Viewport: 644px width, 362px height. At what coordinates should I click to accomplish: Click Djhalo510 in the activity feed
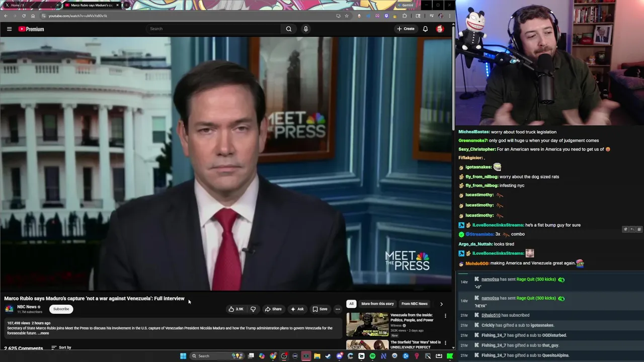click(491, 315)
